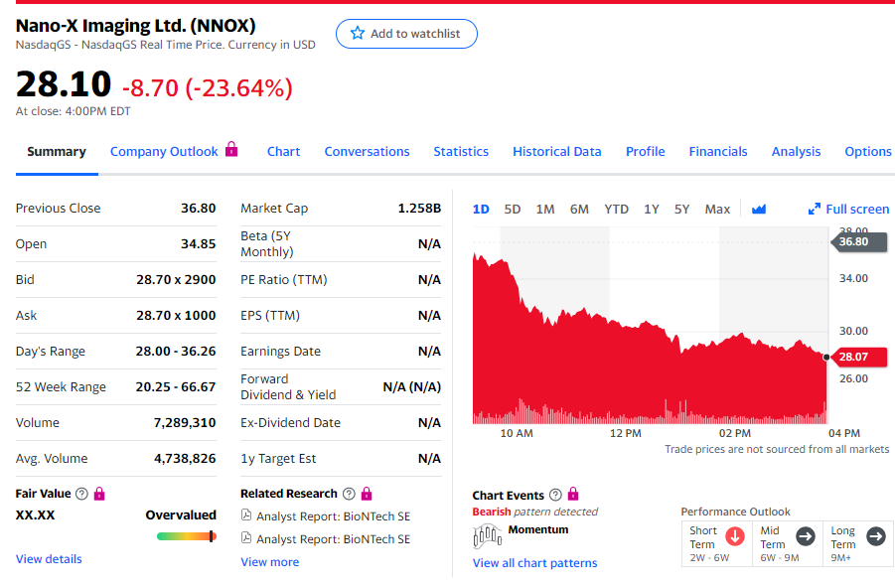Click the help icon next to Chart Events
Image resolution: width=895 pixels, height=588 pixels.
coord(555,495)
